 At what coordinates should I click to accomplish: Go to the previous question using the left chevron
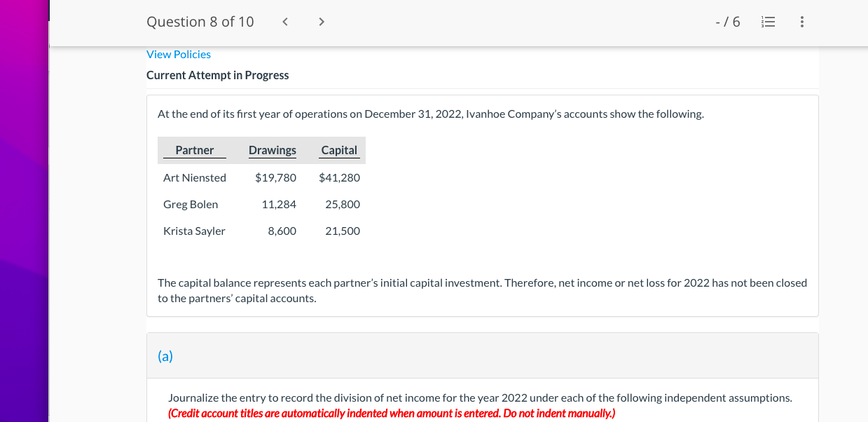coord(284,21)
